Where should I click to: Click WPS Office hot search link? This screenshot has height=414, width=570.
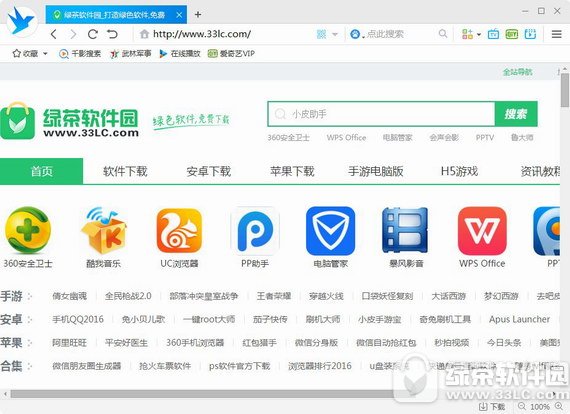[346, 138]
